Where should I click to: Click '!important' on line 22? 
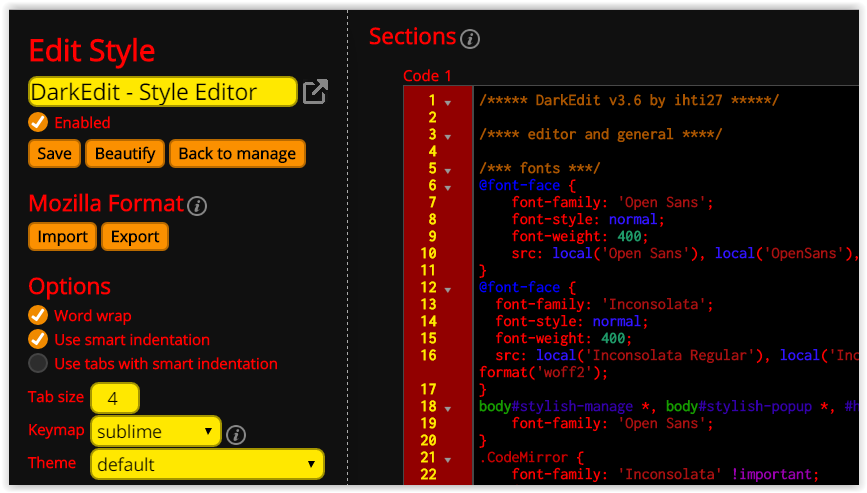pyautogui.click(x=771, y=474)
